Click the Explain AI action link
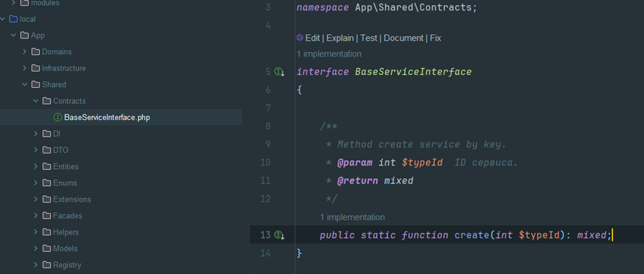The height and width of the screenshot is (274, 644). click(340, 38)
